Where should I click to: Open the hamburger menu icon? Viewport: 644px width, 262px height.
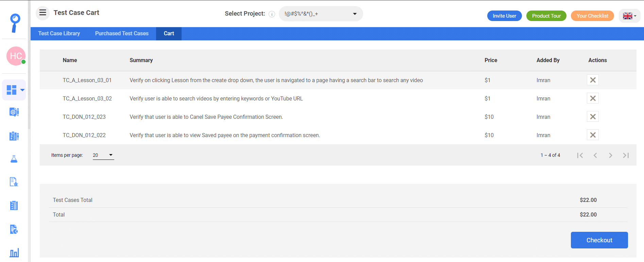pos(43,13)
